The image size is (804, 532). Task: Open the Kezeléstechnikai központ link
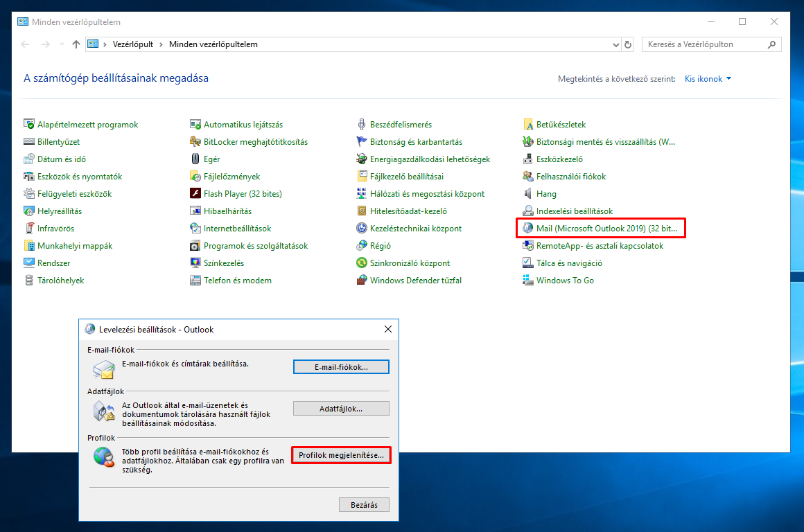[415, 228]
